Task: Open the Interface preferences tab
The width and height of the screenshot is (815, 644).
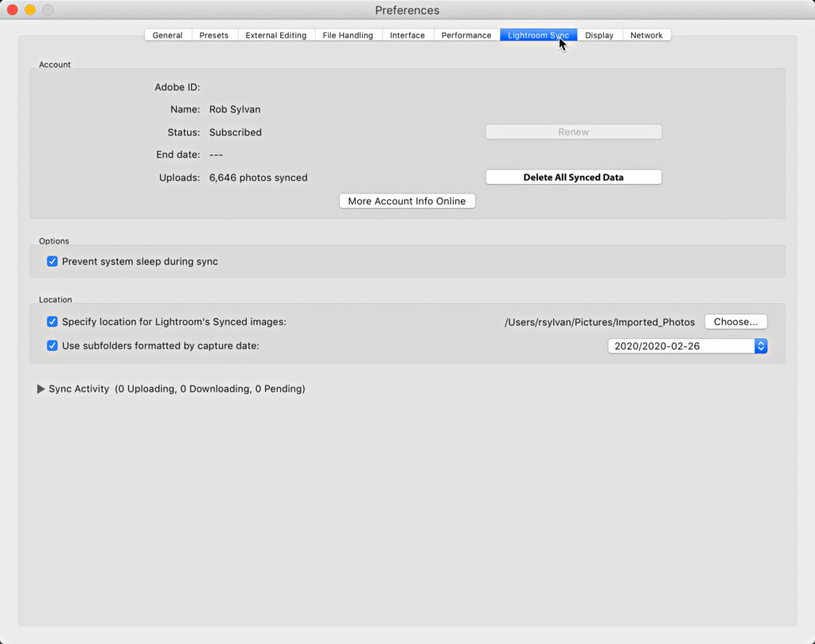Action: tap(407, 35)
